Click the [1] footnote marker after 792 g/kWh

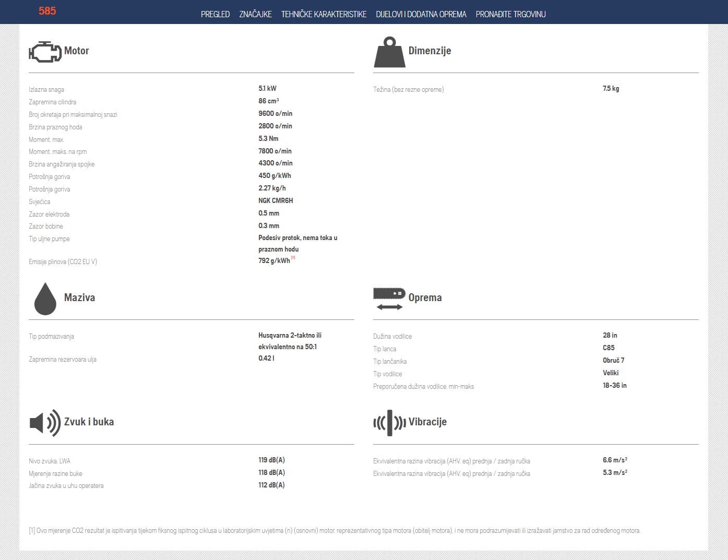click(x=293, y=257)
